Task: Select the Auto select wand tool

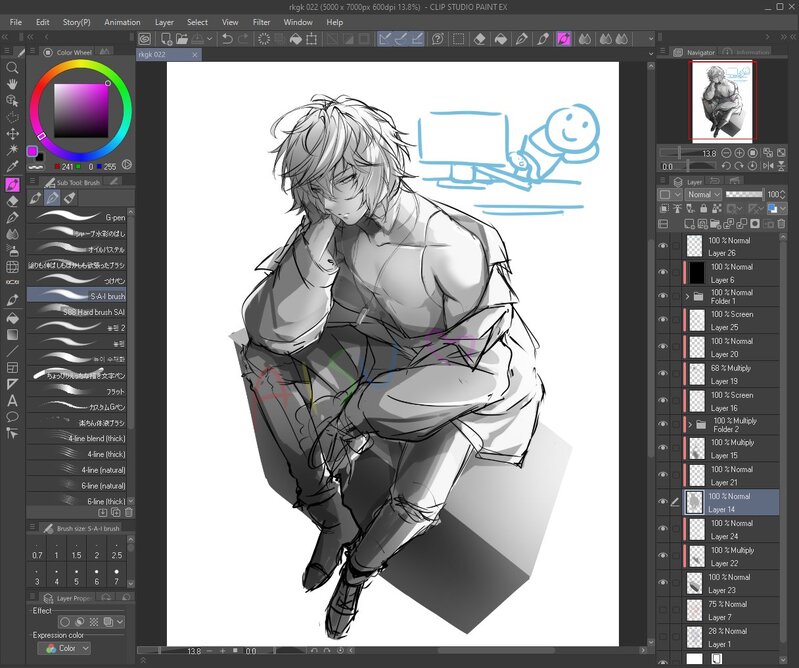Action: 12,150
